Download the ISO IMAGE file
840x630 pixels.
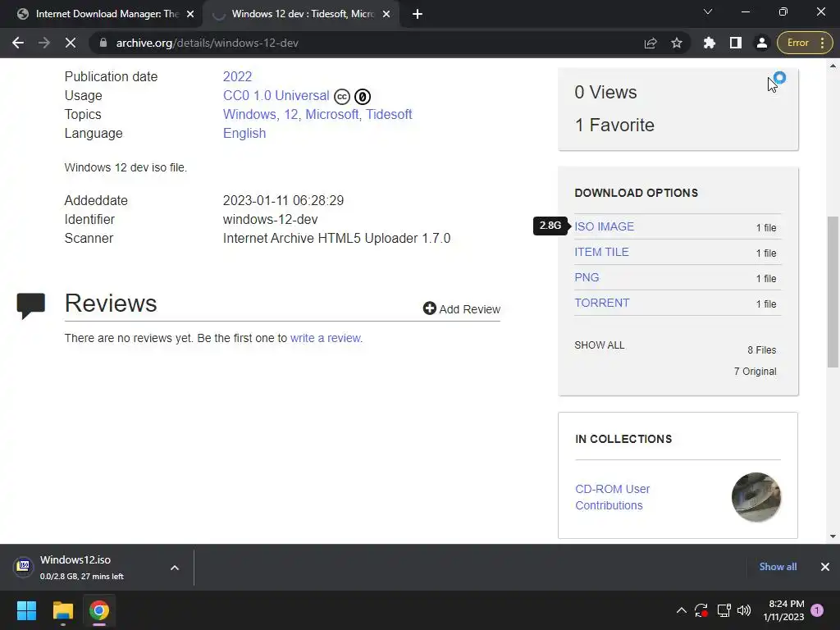coord(604,226)
